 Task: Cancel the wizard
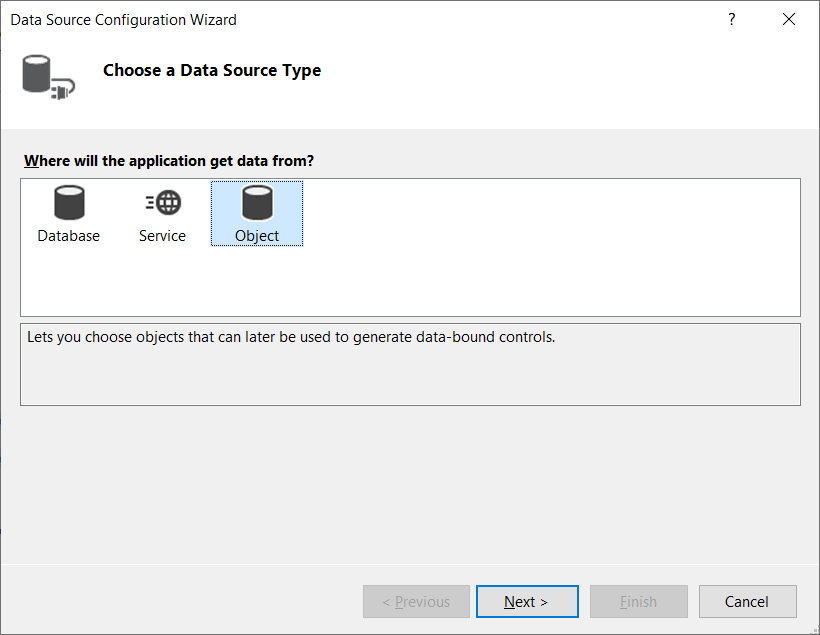pos(748,602)
